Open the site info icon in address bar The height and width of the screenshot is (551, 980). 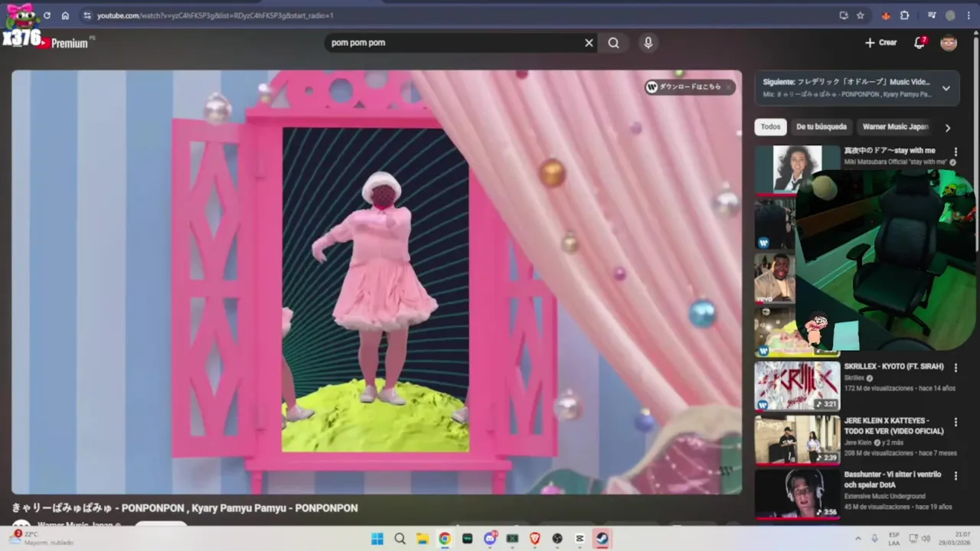(x=87, y=15)
